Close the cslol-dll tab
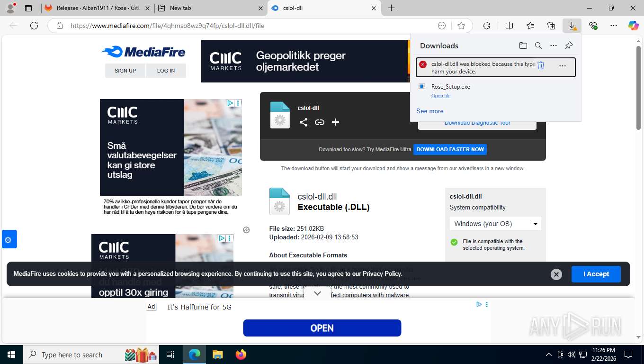The height and width of the screenshot is (364, 644). pos(374,8)
